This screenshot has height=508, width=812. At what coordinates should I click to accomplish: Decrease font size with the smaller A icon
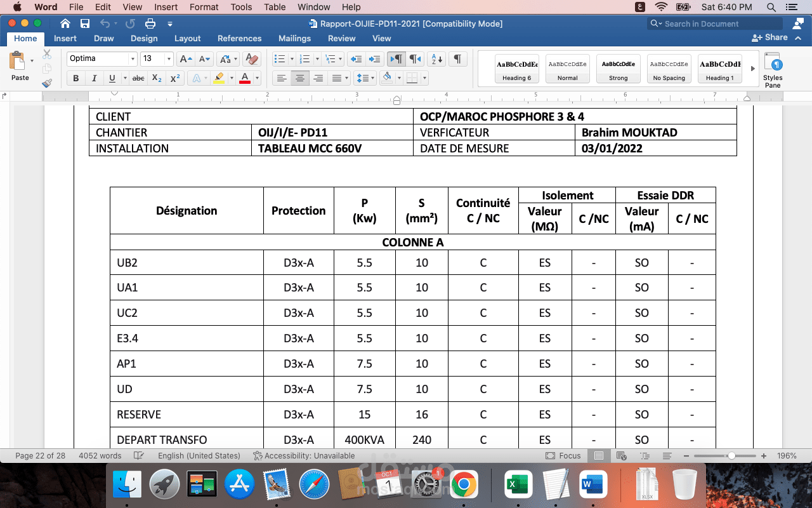coord(204,59)
